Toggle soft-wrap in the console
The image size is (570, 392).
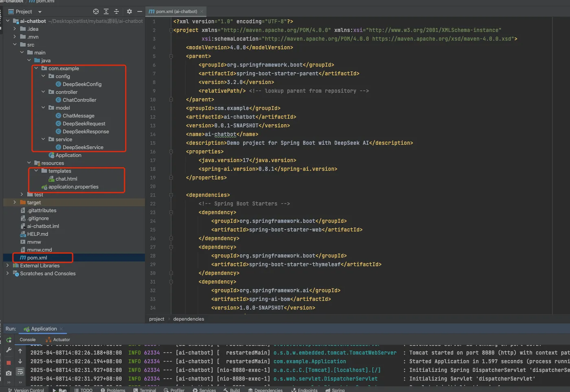click(20, 372)
